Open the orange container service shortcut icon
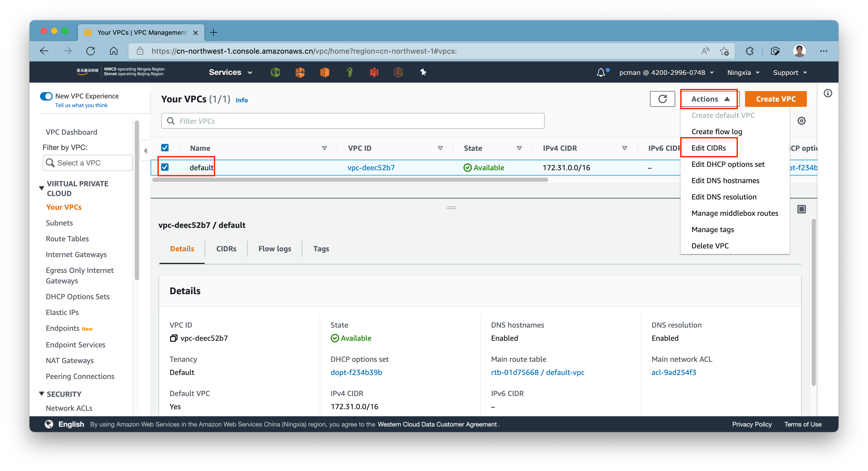 coord(324,72)
